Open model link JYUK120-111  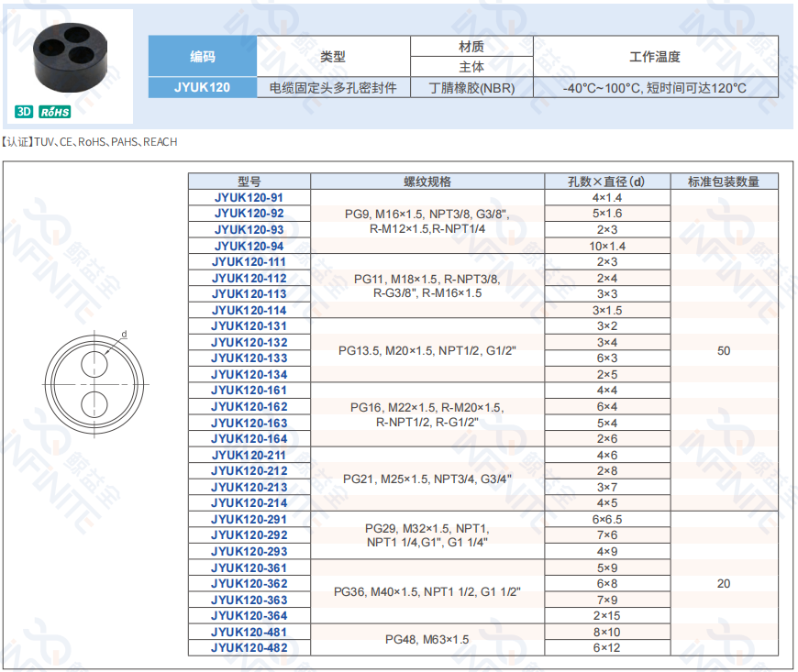(x=249, y=262)
